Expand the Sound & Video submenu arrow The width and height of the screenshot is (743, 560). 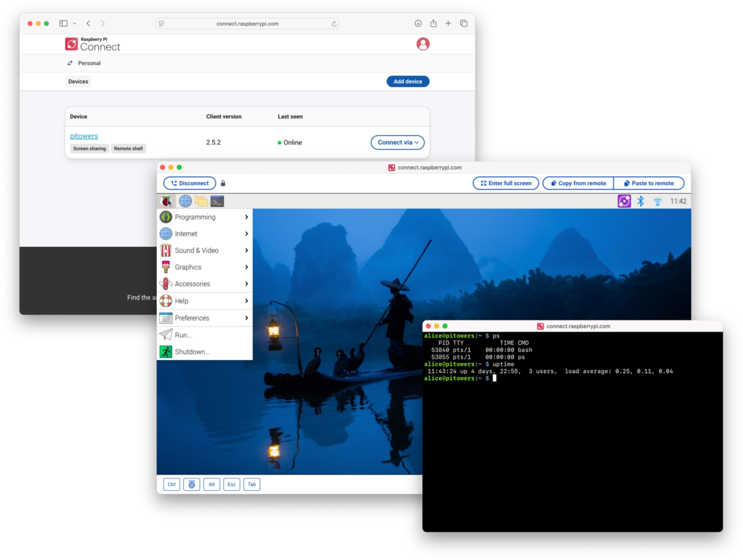point(246,251)
